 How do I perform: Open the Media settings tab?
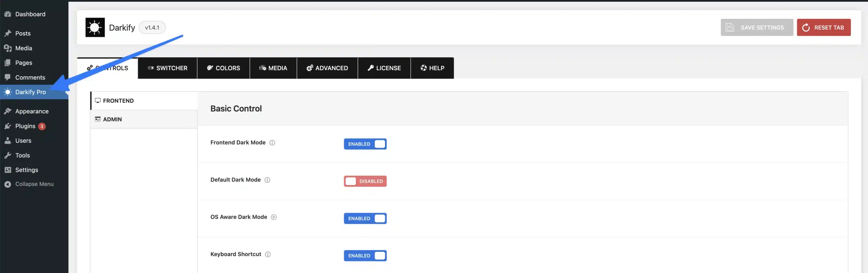[273, 68]
